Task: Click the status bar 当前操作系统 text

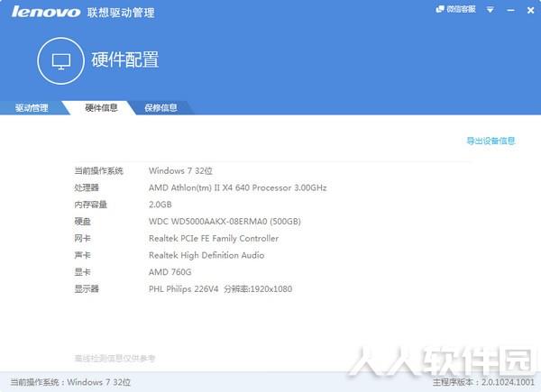Action: pos(70,382)
